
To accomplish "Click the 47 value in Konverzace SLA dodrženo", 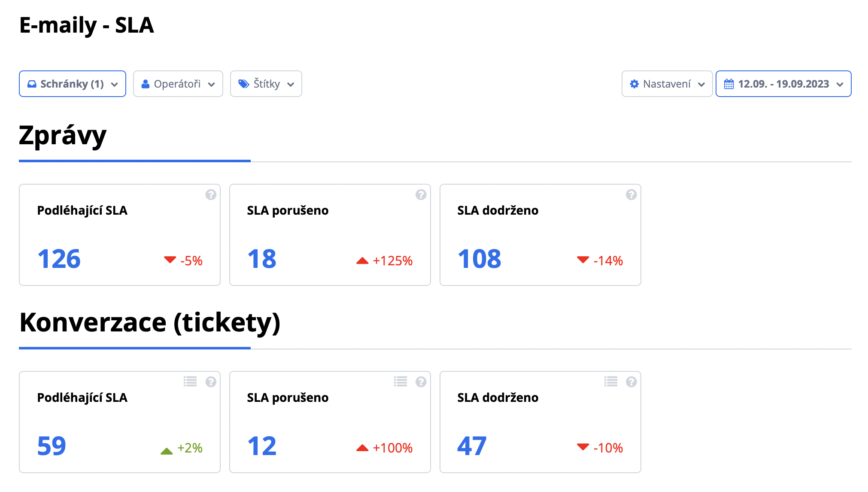I will tap(472, 446).
